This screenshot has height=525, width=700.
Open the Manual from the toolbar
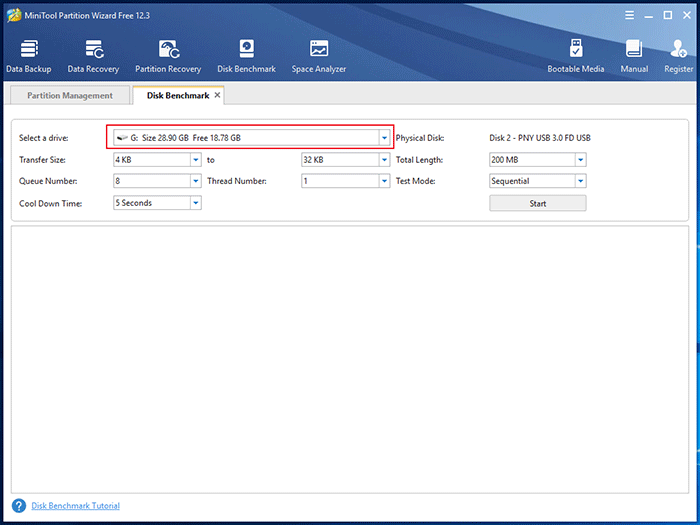pyautogui.click(x=634, y=56)
